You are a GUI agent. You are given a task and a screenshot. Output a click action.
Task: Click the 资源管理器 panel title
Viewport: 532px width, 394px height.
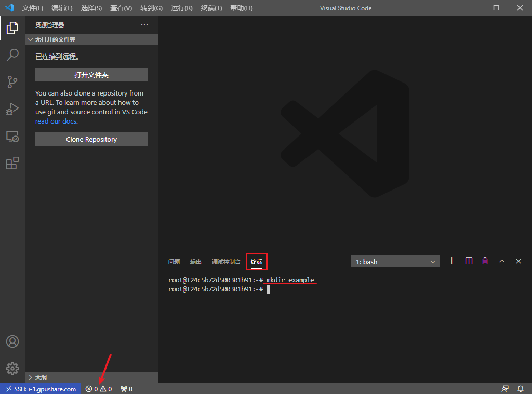click(x=49, y=25)
